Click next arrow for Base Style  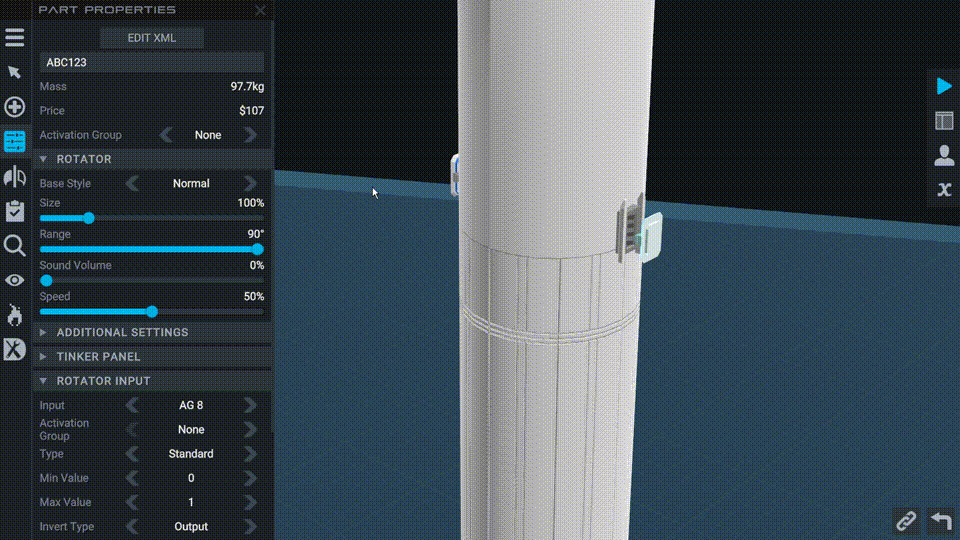click(250, 184)
